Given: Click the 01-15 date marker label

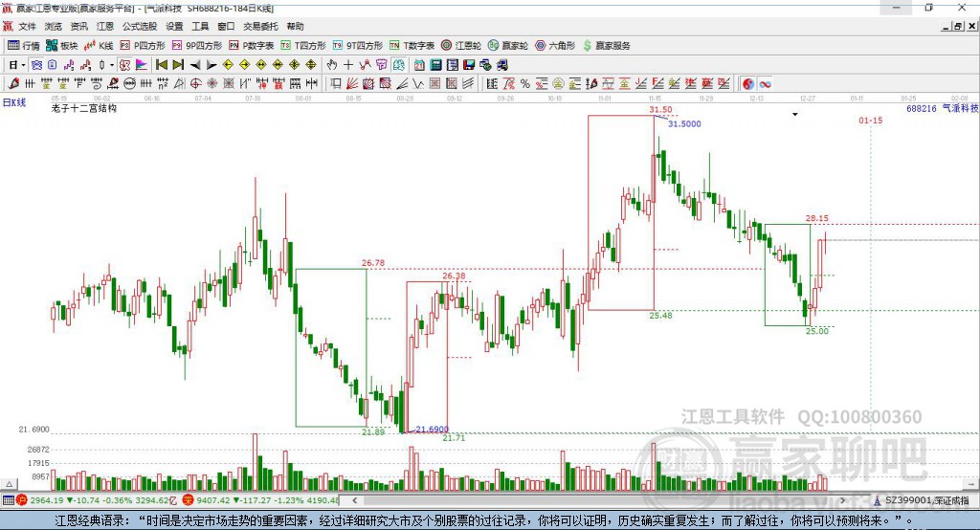Looking at the screenshot, I should (x=871, y=120).
